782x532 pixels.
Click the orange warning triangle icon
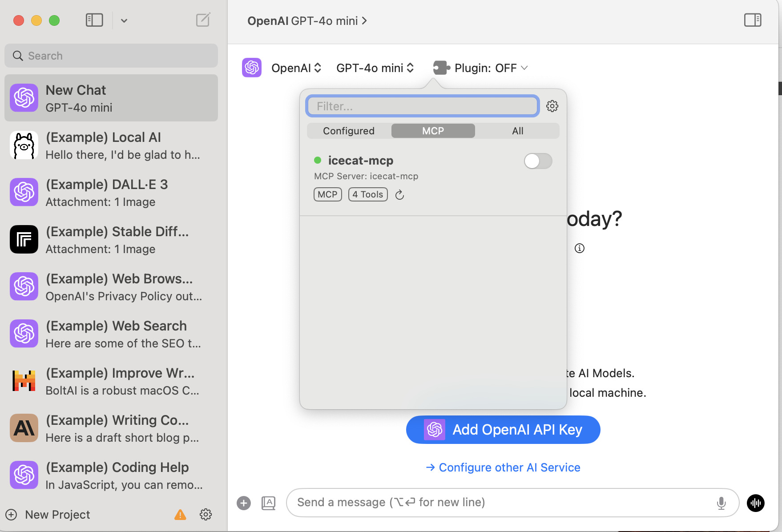click(180, 515)
